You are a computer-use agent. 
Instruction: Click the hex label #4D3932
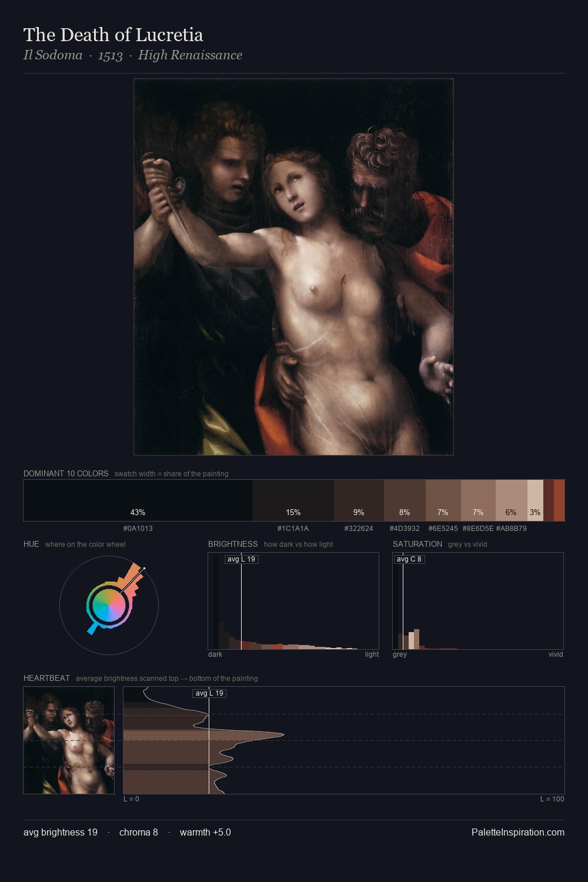tap(405, 529)
